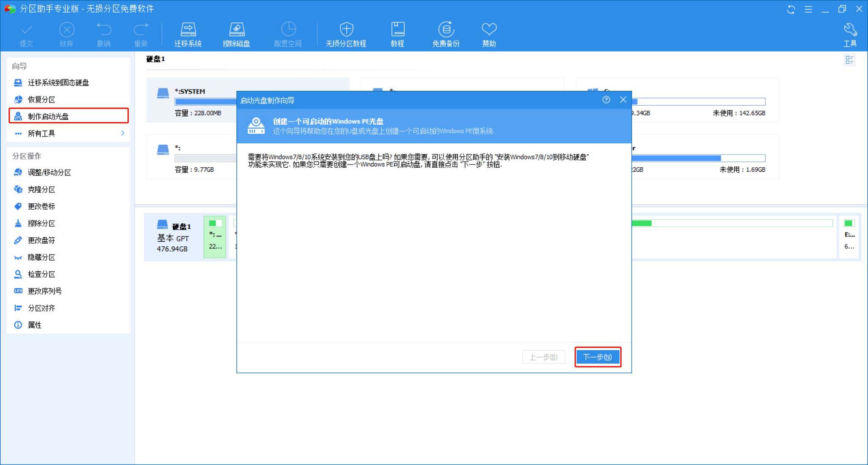Screen dimensions: 868x465
Task: Select 克隆分区 in the sidebar
Action: (40, 189)
